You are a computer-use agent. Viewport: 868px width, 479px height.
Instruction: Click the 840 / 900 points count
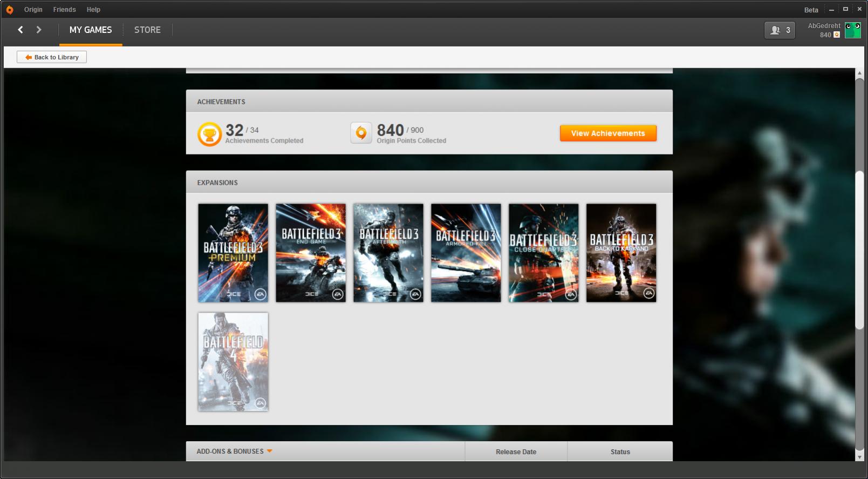pyautogui.click(x=400, y=130)
